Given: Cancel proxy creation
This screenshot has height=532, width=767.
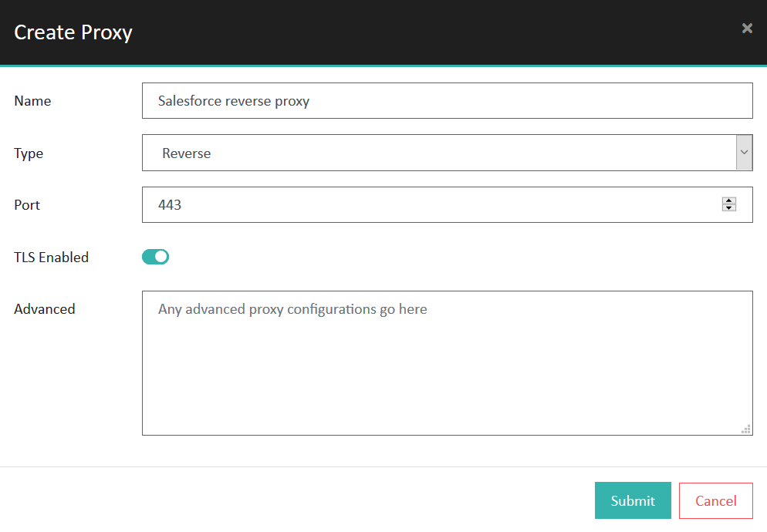Looking at the screenshot, I should coord(715,500).
